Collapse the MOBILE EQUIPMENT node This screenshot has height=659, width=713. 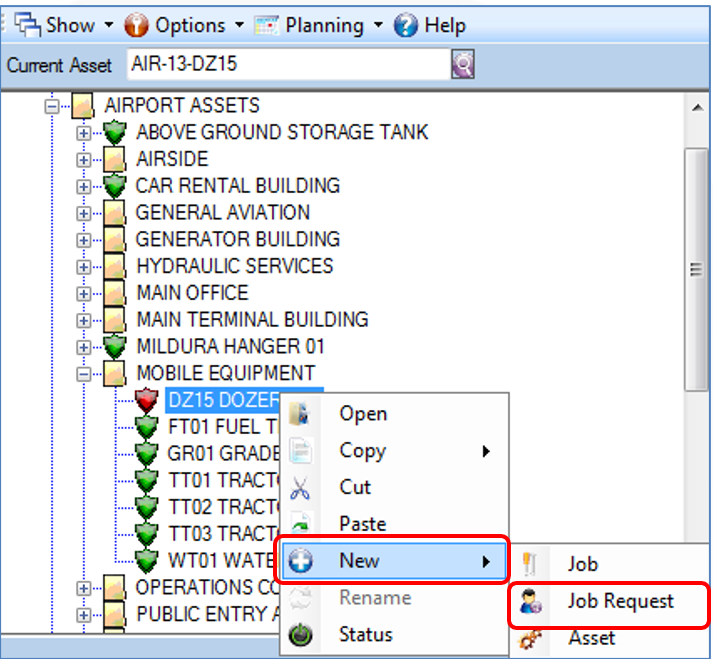coord(83,374)
